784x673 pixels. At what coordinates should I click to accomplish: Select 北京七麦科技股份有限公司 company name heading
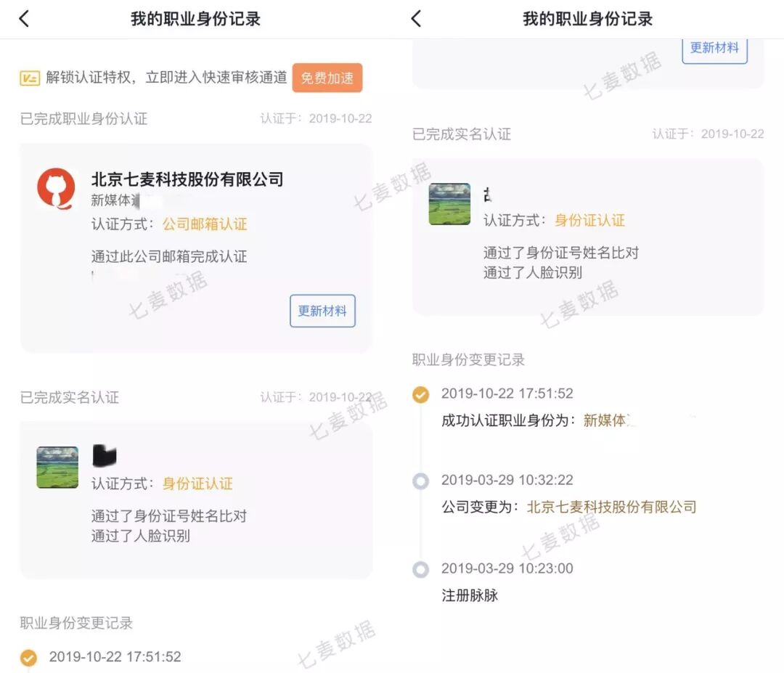pos(187,179)
